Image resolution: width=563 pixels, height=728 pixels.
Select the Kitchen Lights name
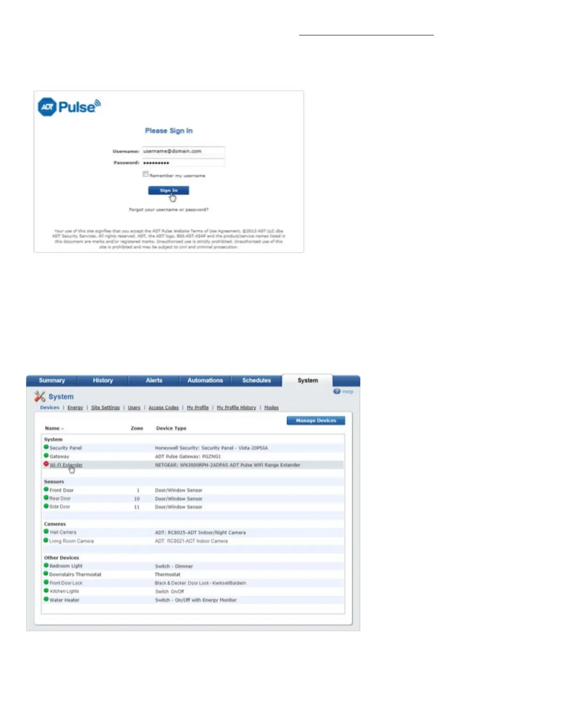point(64,591)
